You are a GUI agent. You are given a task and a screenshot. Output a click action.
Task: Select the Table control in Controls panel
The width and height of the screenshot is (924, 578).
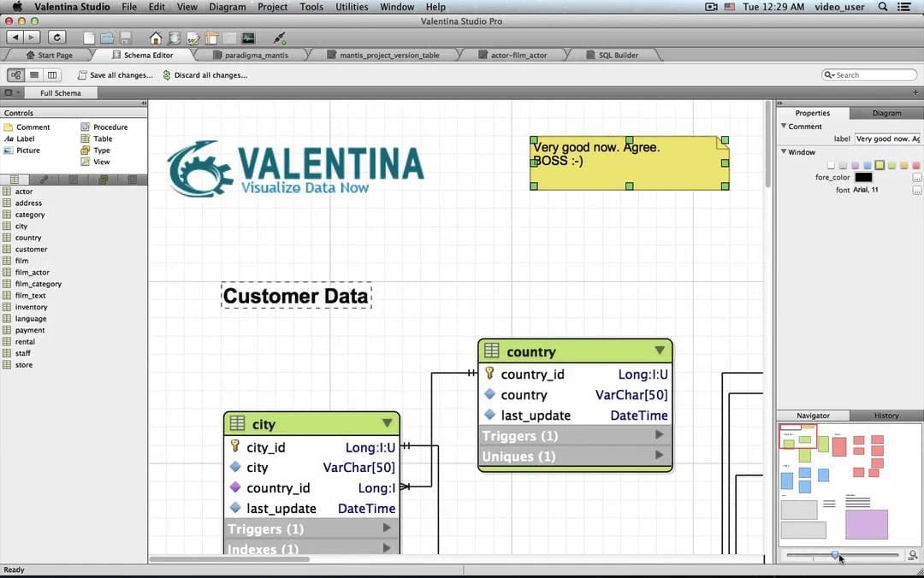(x=102, y=139)
